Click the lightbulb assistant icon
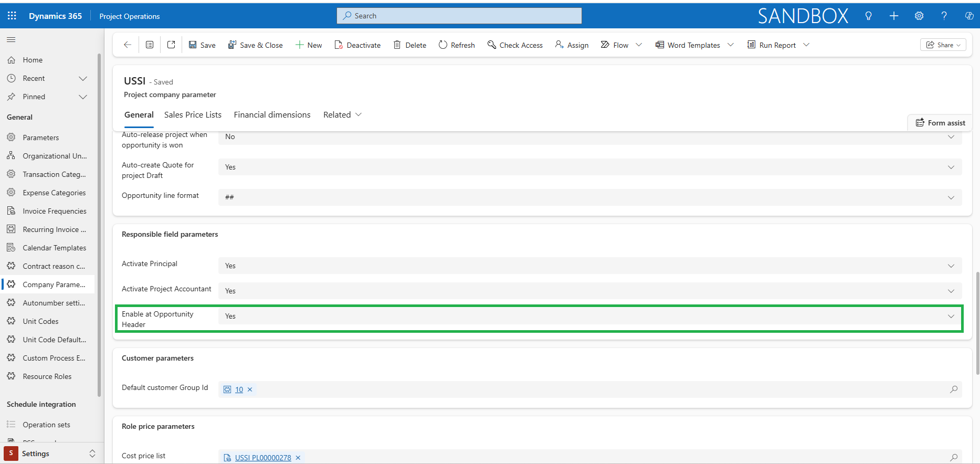The height and width of the screenshot is (464, 980). pos(869,16)
